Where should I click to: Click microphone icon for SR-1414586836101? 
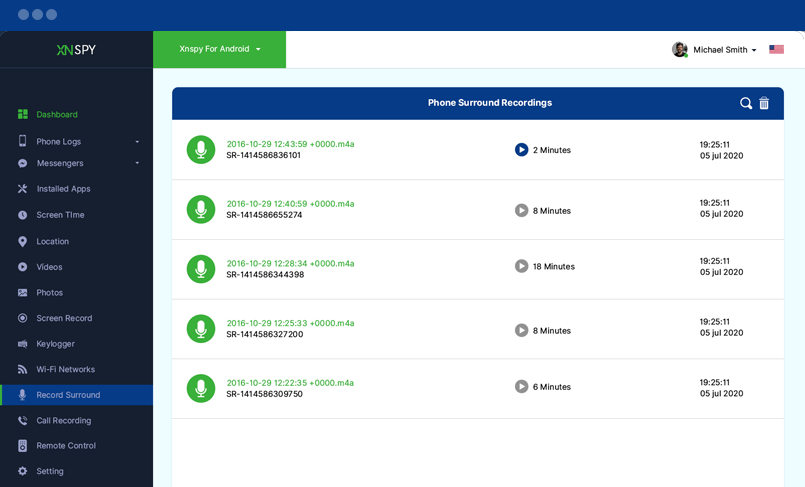click(x=201, y=150)
